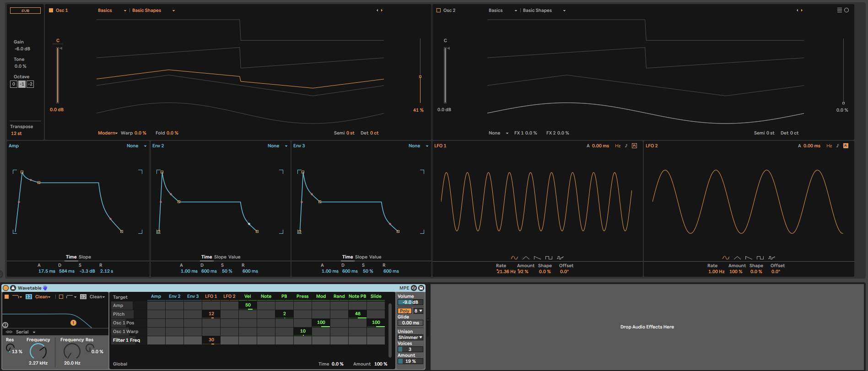Image resolution: width=868 pixels, height=371 pixels.
Task: Toggle LFO 1 retrigger button
Action: coord(634,145)
